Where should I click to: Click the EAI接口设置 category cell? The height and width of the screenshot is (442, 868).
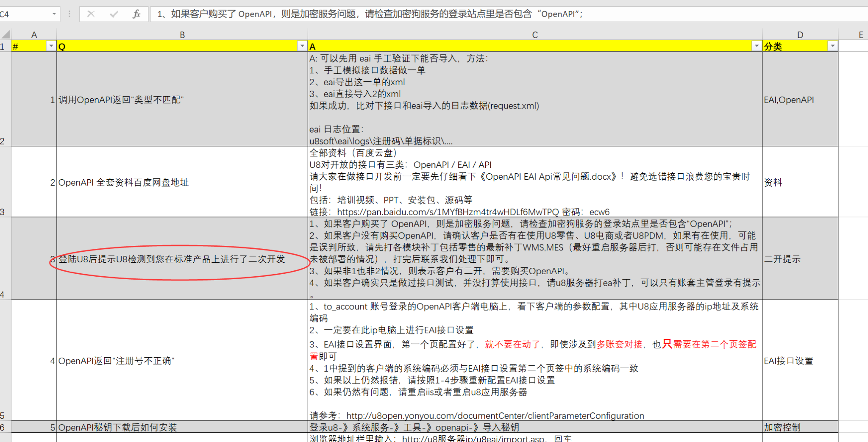tap(800, 360)
